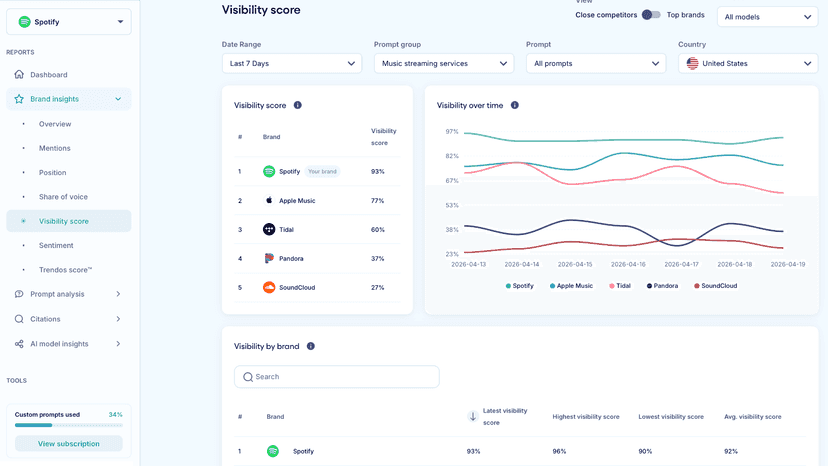This screenshot has width=828, height=466.
Task: Go to Mentions page
Action: tap(54, 148)
